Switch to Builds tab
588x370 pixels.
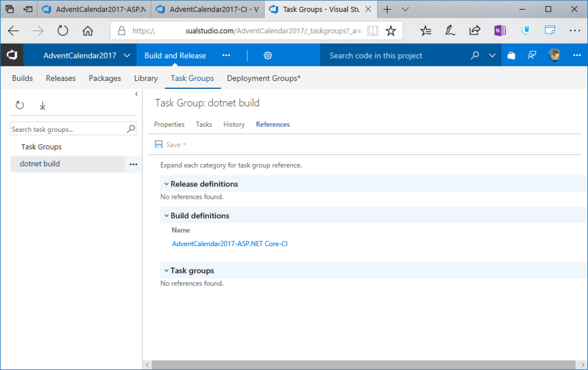(22, 78)
